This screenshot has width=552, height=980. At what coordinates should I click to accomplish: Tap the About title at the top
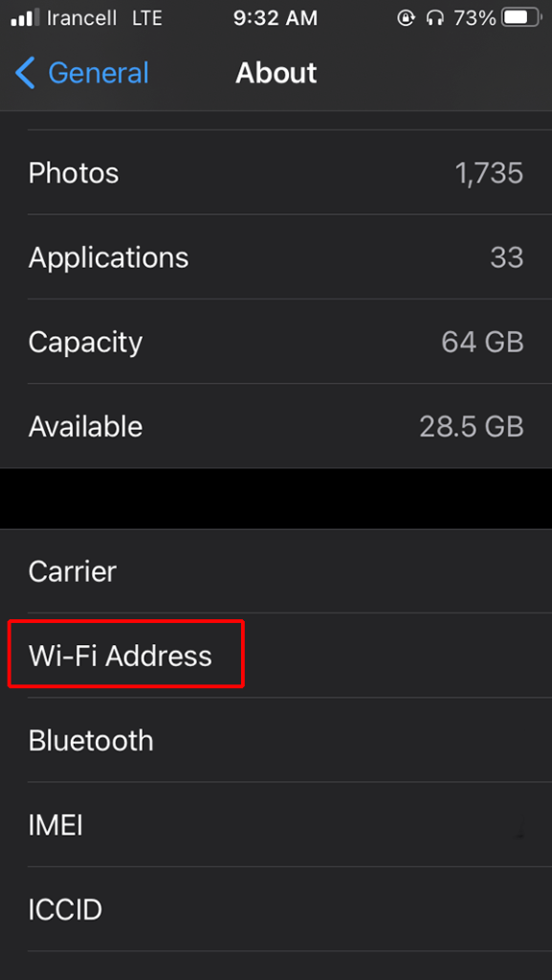pyautogui.click(x=276, y=73)
